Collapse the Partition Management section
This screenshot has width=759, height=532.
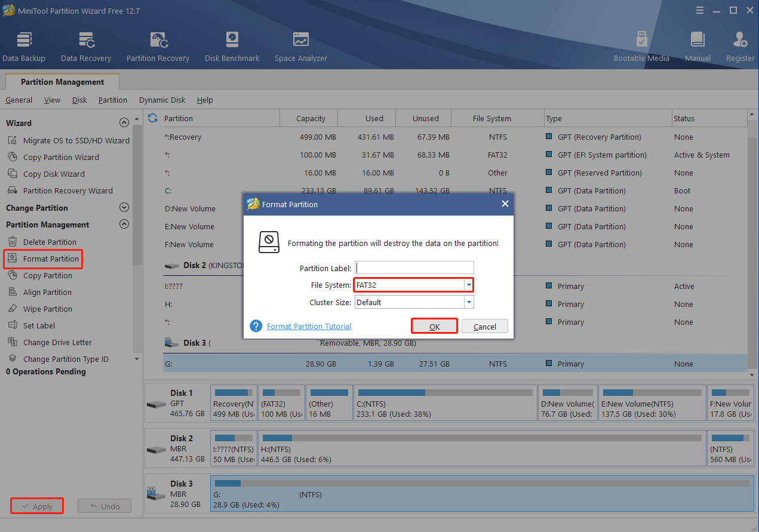coord(124,225)
